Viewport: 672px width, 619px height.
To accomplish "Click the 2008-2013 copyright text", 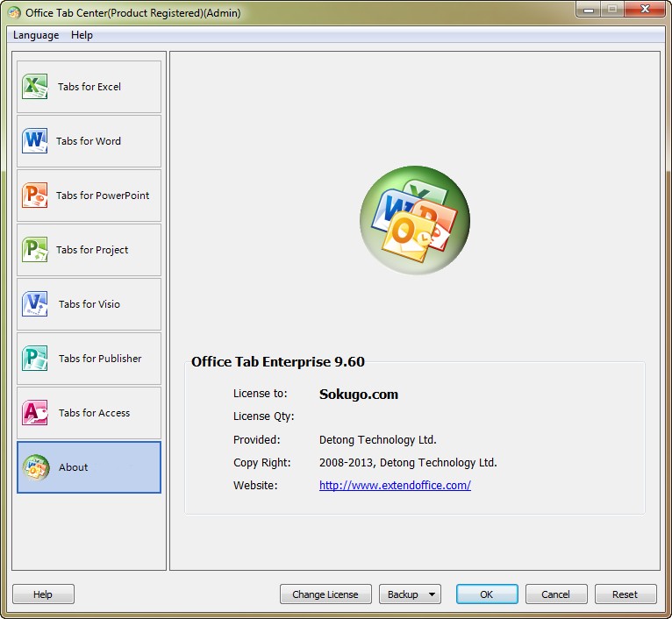I will click(408, 463).
